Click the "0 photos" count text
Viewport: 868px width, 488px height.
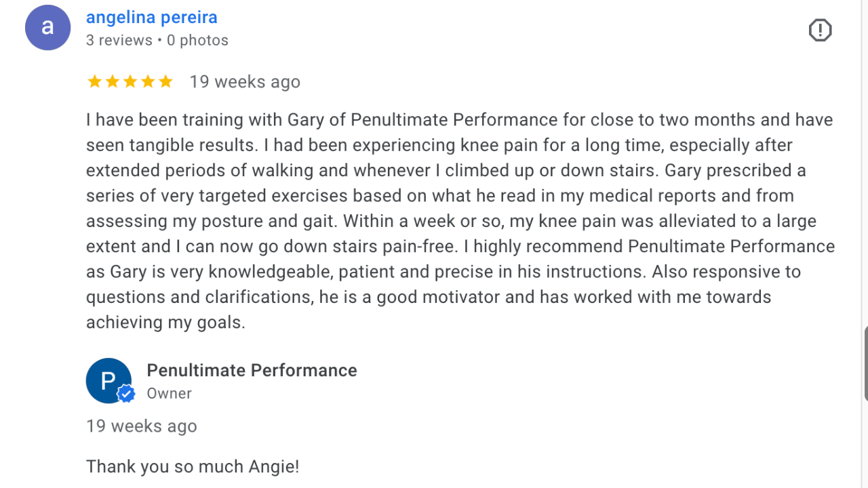(x=197, y=40)
